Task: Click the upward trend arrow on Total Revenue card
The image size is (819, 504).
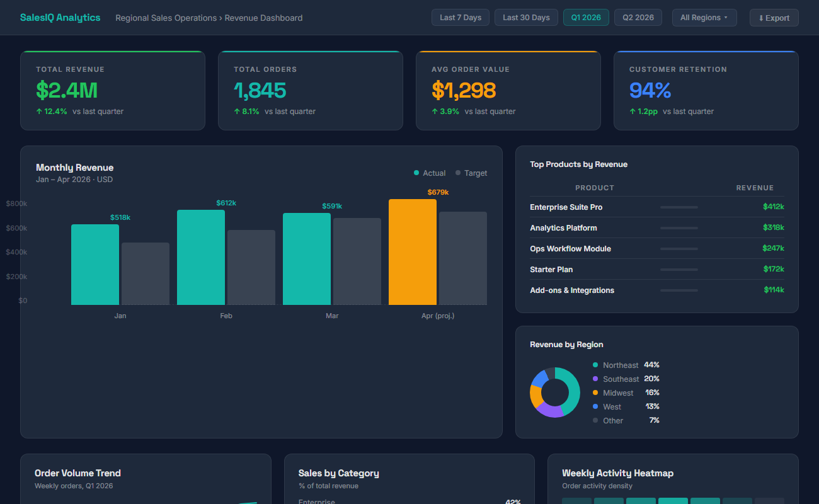Action: coord(38,112)
